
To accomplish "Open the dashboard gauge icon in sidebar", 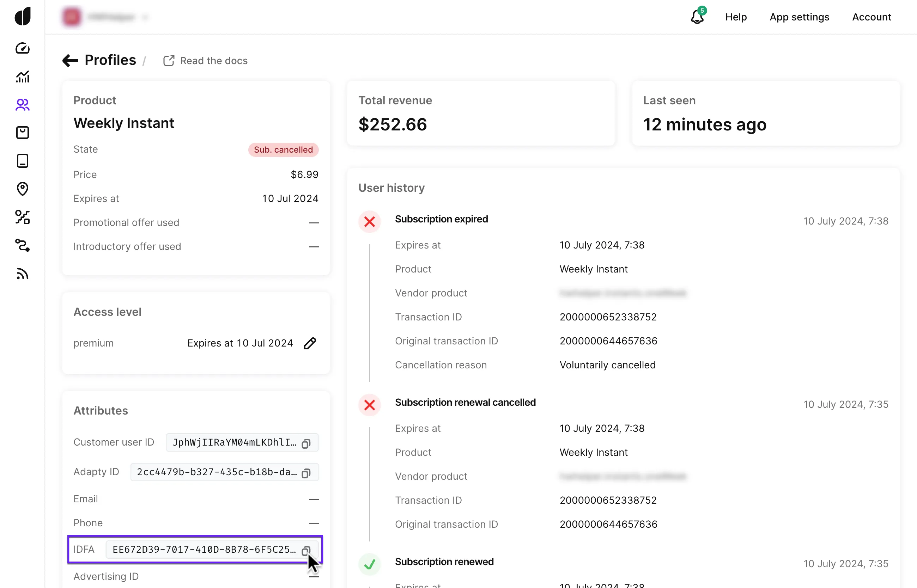I will [x=23, y=49].
